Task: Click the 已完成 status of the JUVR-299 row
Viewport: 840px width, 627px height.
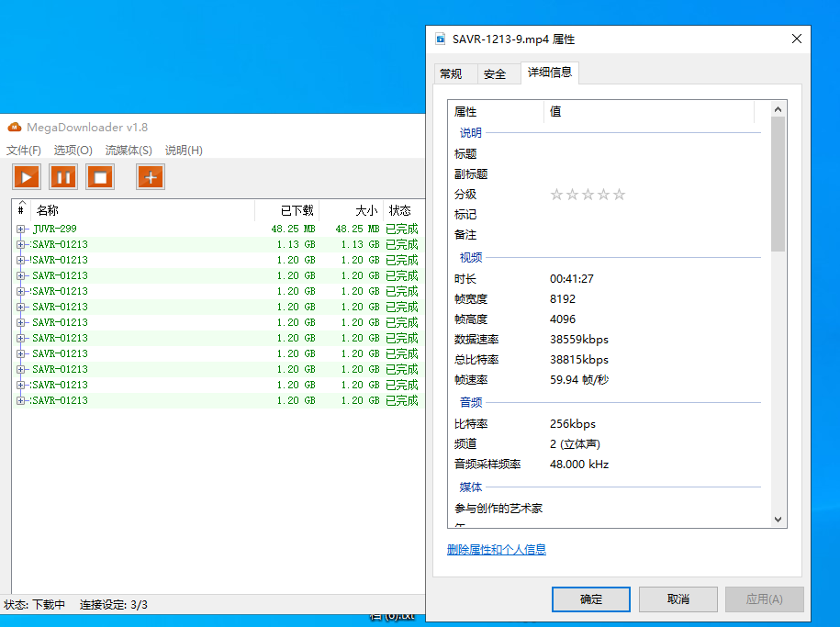Action: tap(402, 229)
